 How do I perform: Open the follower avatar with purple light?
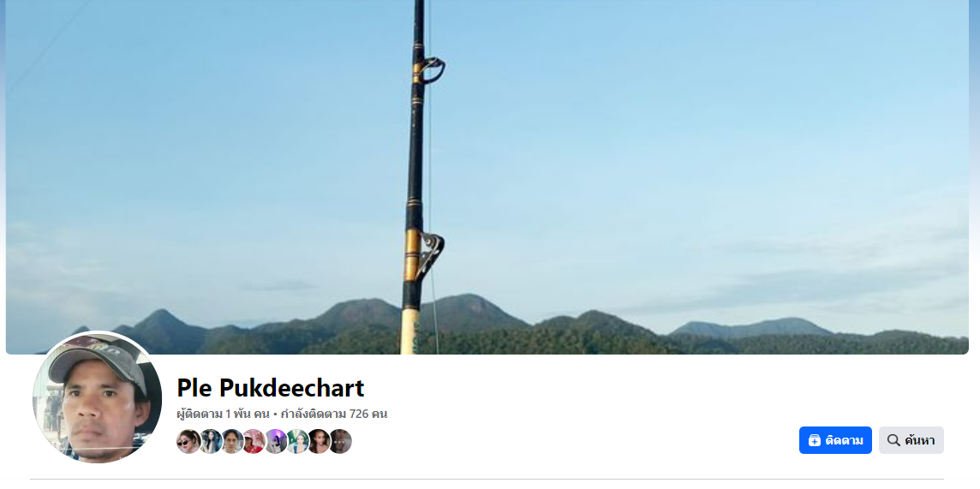coord(275,442)
